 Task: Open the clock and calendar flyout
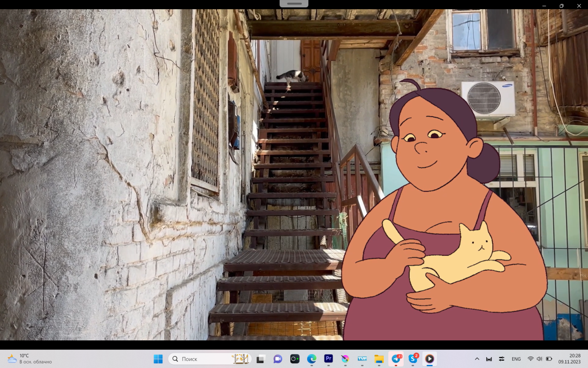570,359
